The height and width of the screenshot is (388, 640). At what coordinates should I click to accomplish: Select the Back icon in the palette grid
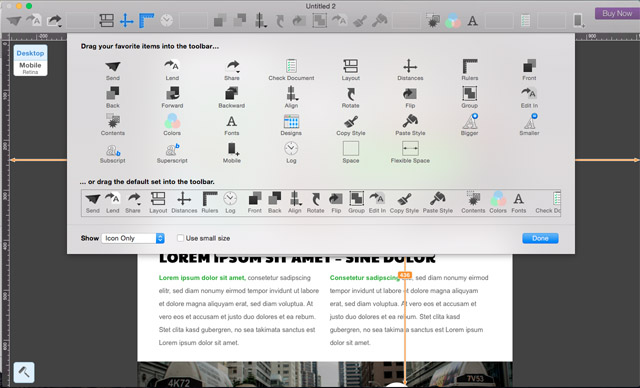113,93
